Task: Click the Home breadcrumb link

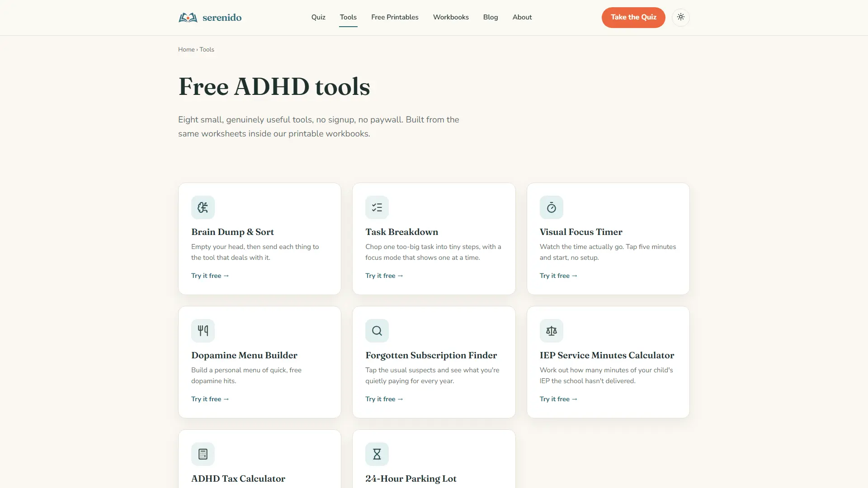Action: click(x=186, y=50)
